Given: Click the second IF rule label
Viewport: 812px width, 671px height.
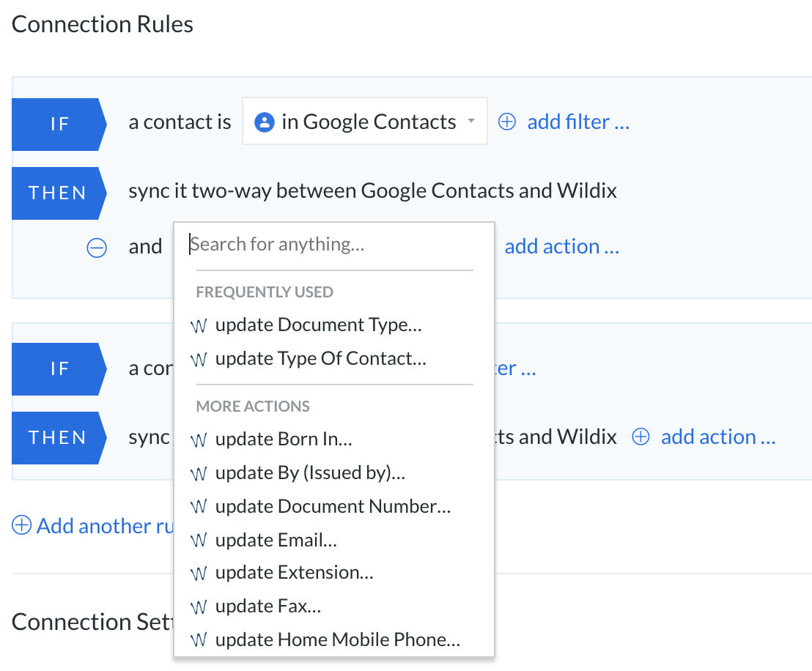Looking at the screenshot, I should pyautogui.click(x=59, y=368).
